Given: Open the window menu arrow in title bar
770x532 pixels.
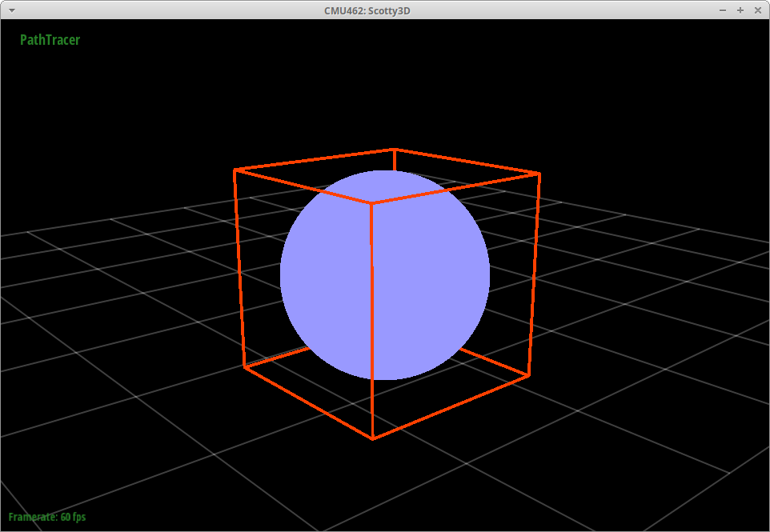Looking at the screenshot, I should click(x=12, y=10).
